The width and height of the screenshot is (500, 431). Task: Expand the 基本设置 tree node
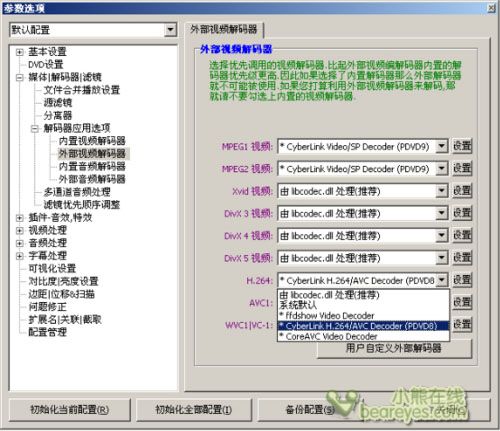pyautogui.click(x=19, y=52)
